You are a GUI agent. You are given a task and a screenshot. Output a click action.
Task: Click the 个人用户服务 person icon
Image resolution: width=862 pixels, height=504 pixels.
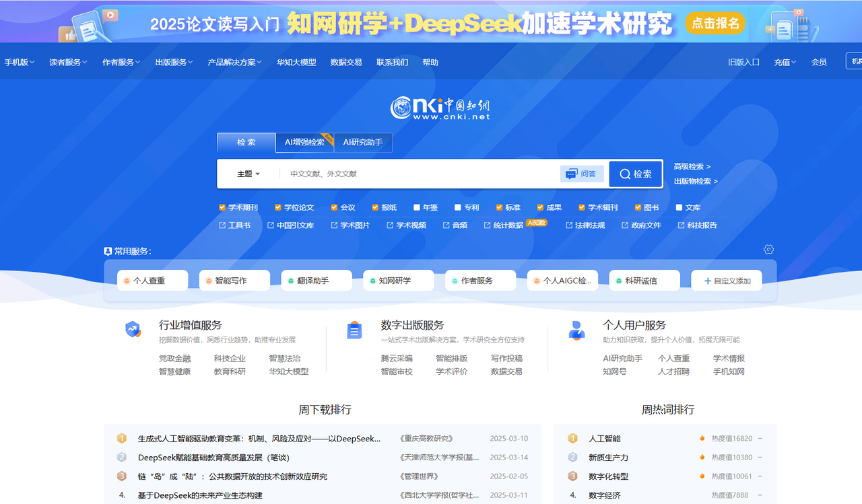[576, 330]
